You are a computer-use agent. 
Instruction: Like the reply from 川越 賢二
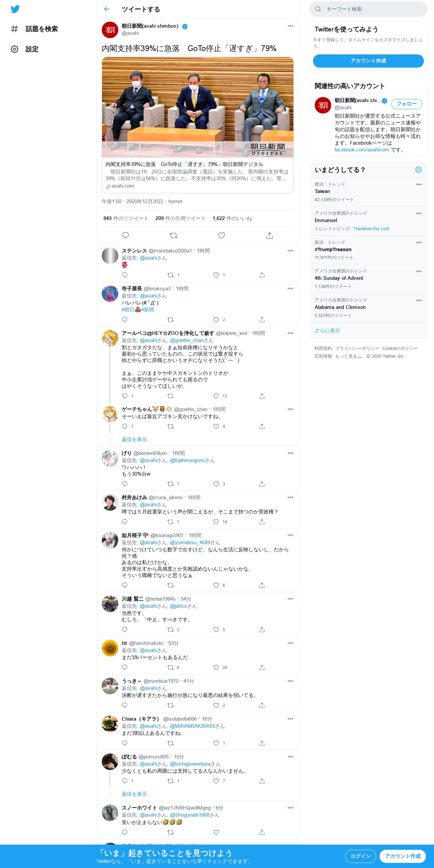216,629
